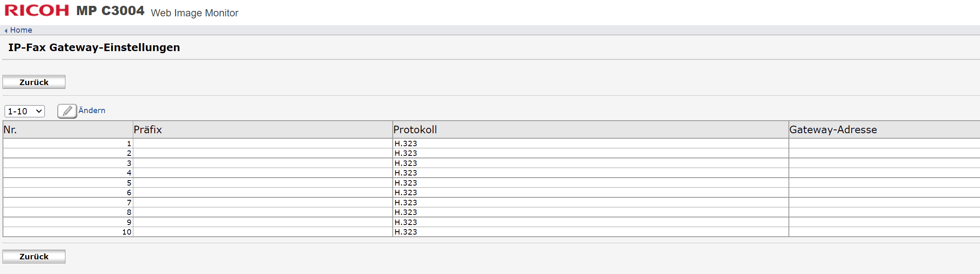Click the Home breadcrumb link
Image resolution: width=980 pixels, height=274 pixels.
click(21, 30)
